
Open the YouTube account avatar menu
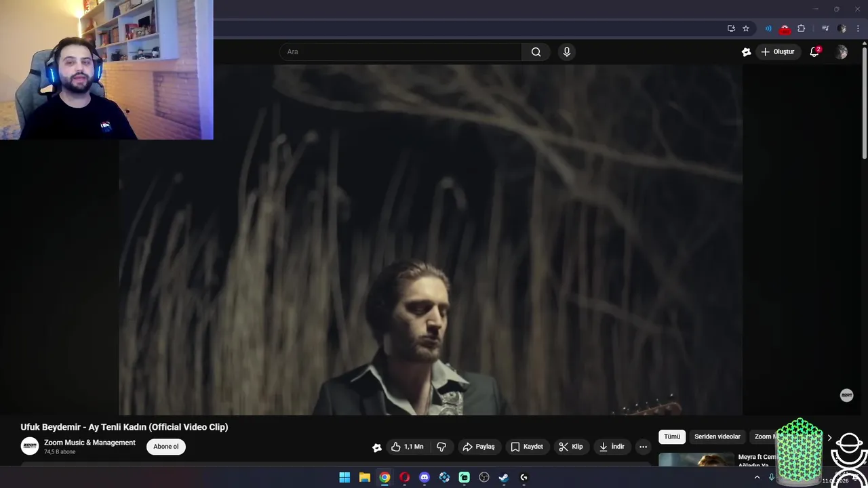tap(842, 52)
